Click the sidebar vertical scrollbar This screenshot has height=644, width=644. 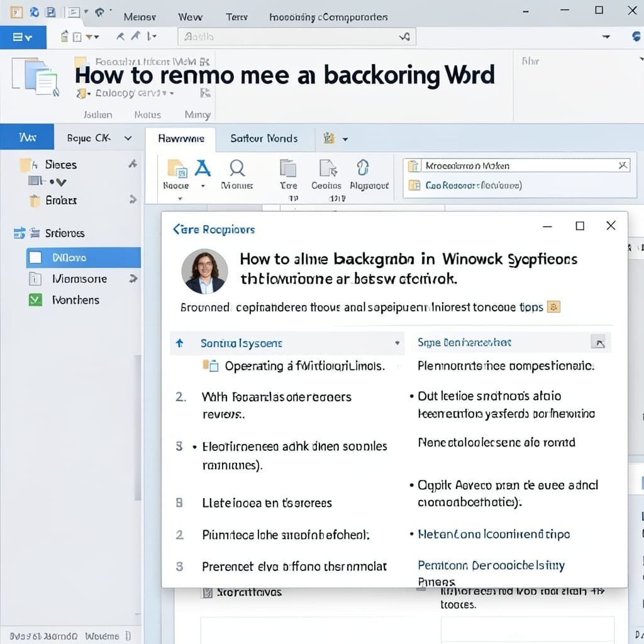(138, 427)
